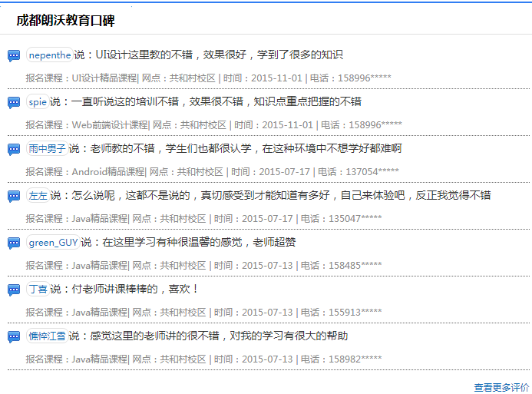Screen dimensions: 532x394
Task: Select the review text 在这里学习有种很温馨的感觉
Action: coord(199,242)
